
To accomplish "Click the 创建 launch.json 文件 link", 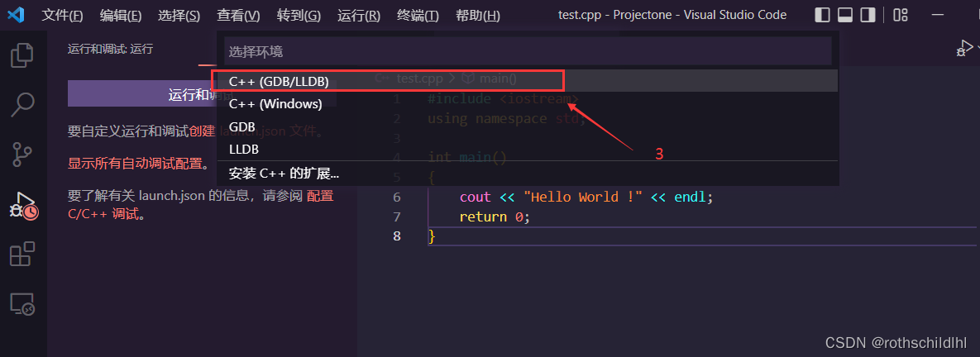I will tap(254, 131).
